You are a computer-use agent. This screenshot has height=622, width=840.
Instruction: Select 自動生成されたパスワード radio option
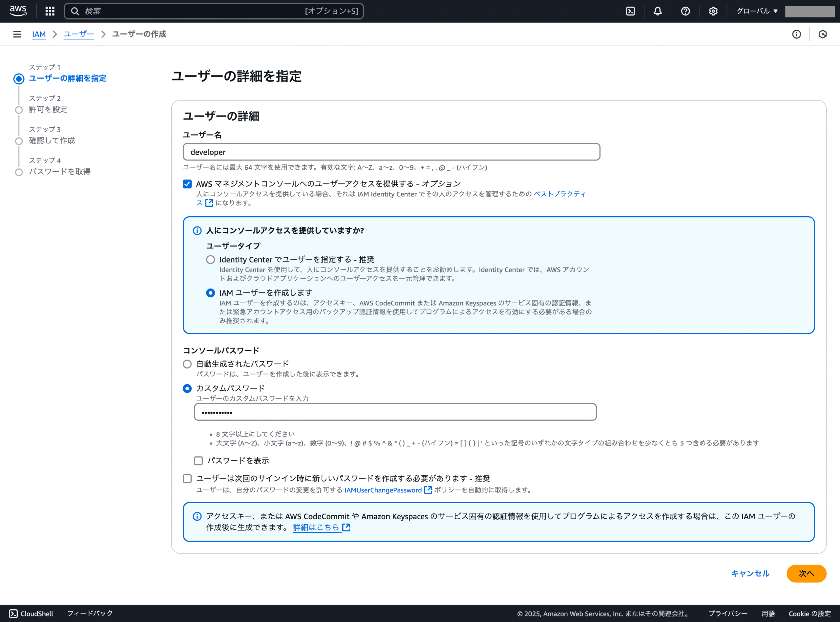[187, 364]
